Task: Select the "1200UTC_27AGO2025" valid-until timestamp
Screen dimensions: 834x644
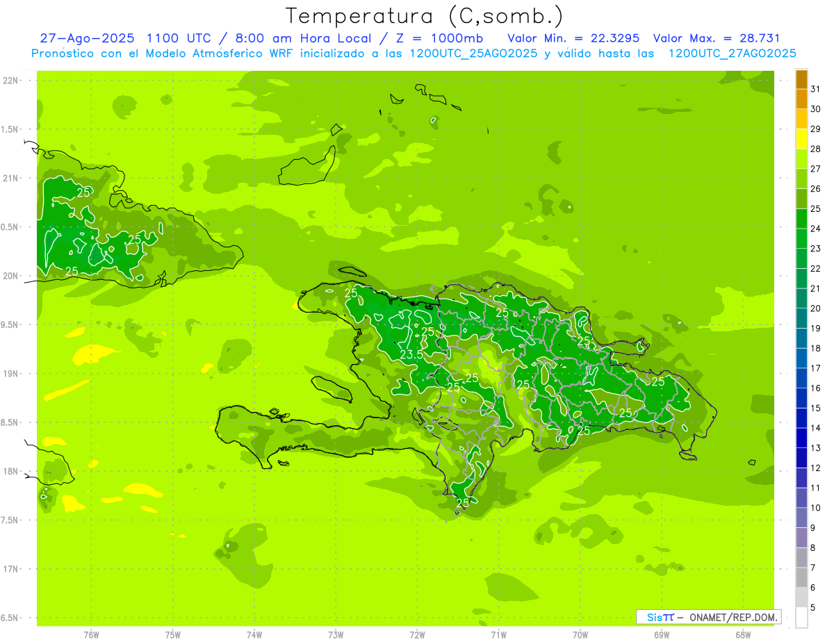Action: 732,53
